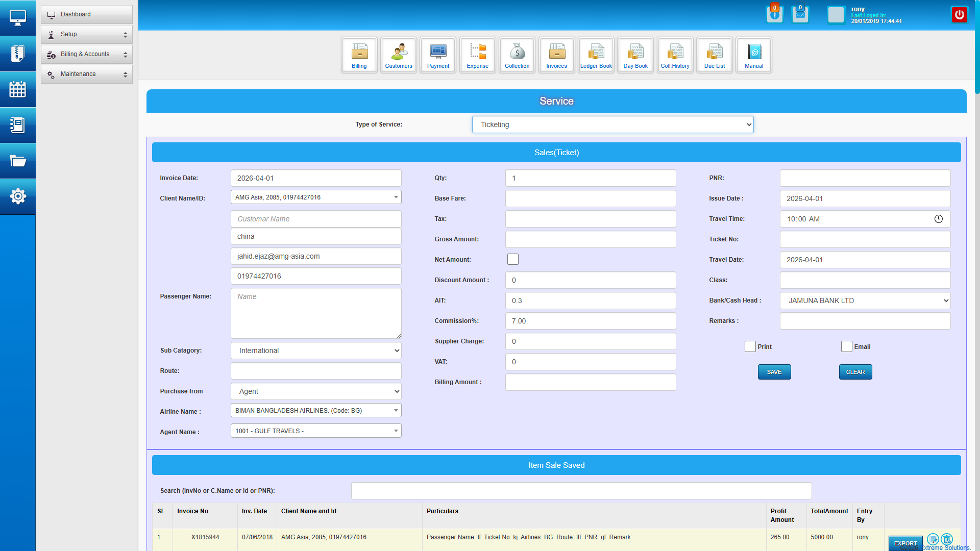
Task: Click the Base Fare input field
Action: click(590, 198)
